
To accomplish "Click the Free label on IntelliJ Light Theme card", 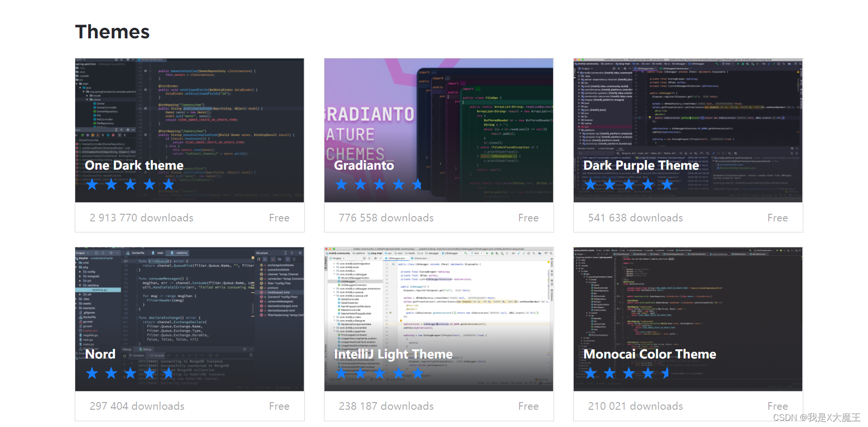I will 529,406.
